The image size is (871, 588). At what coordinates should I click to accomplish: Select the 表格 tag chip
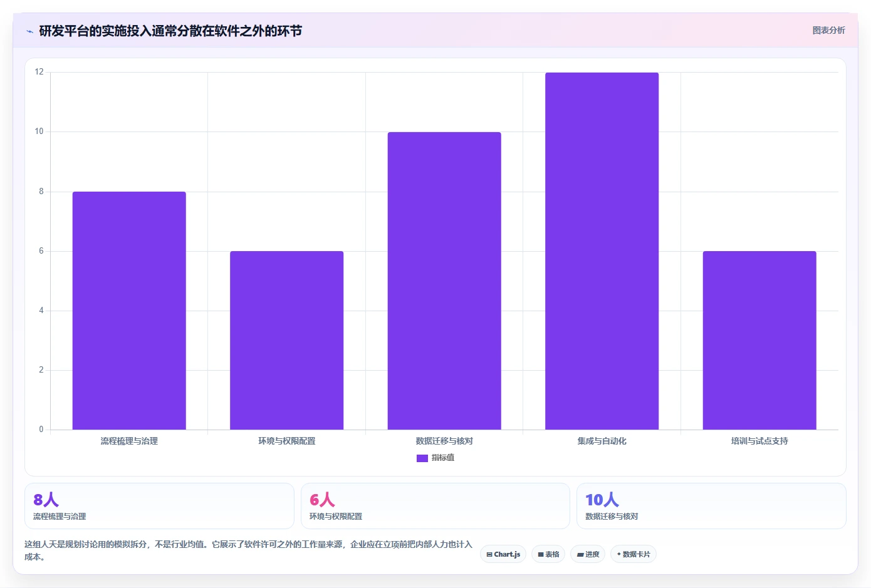pyautogui.click(x=548, y=554)
